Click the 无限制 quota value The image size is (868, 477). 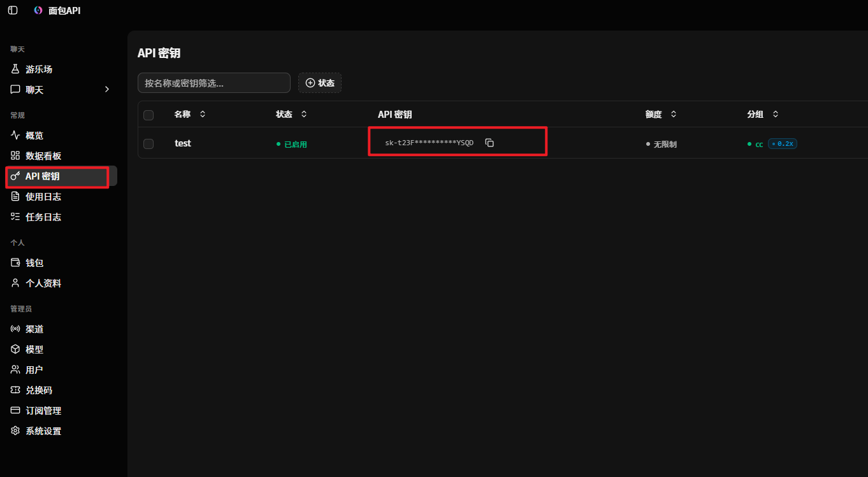pos(661,145)
